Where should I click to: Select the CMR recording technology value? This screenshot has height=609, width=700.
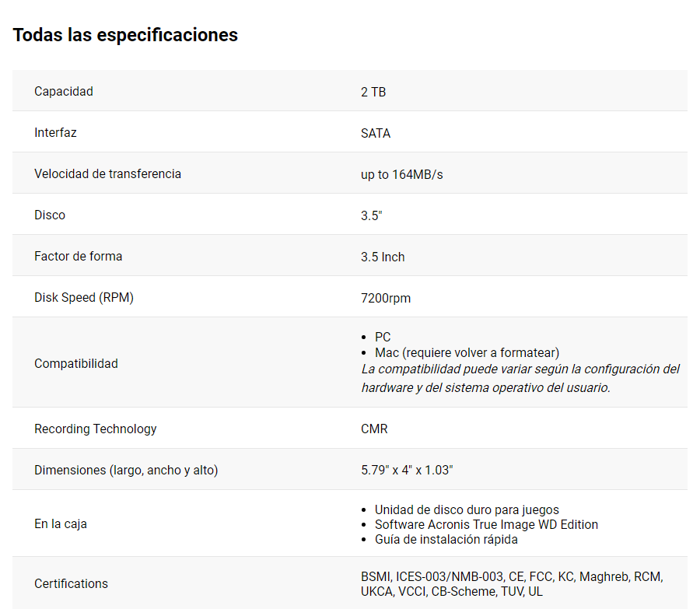374,429
